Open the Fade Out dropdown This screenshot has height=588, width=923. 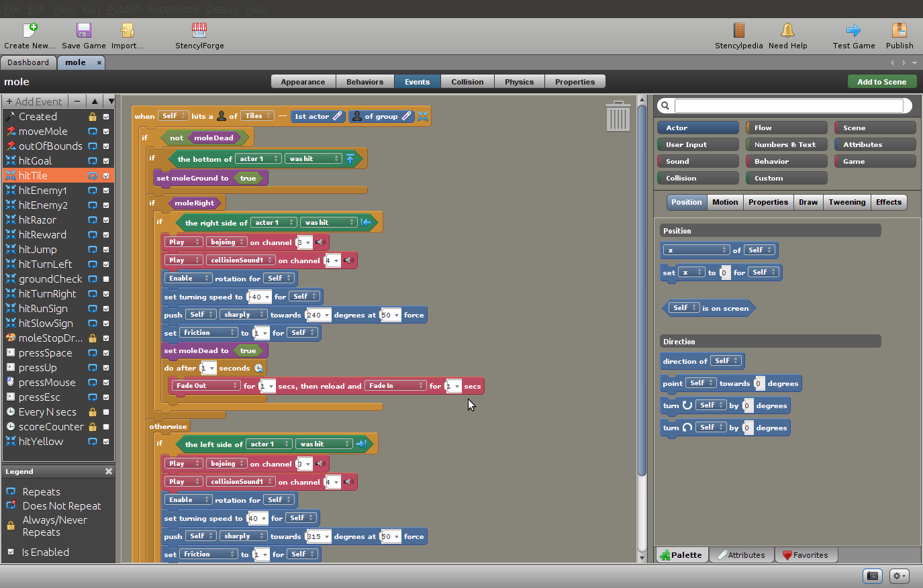click(205, 386)
